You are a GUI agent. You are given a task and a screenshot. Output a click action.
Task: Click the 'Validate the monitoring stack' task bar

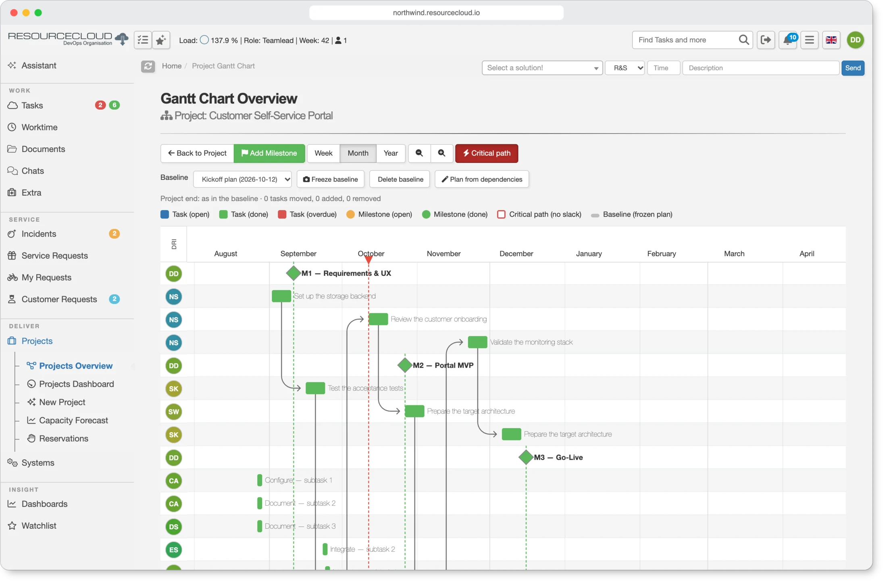[477, 342]
